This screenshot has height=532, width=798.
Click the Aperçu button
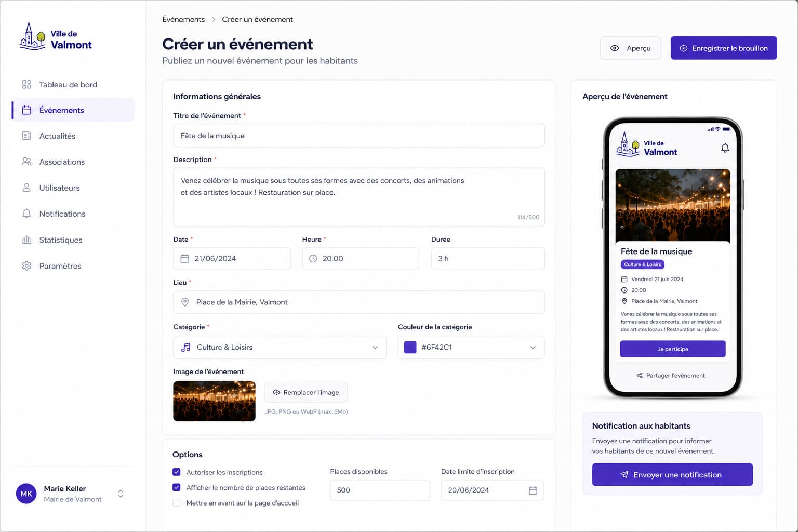click(630, 48)
